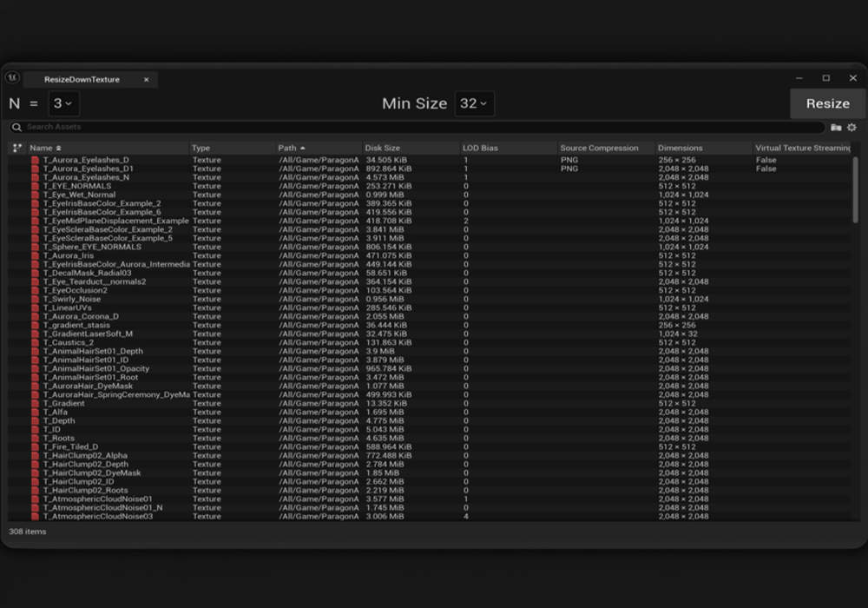Click the sort icon left of the Name header
Image resolution: width=868 pixels, height=608 pixels.
point(16,148)
